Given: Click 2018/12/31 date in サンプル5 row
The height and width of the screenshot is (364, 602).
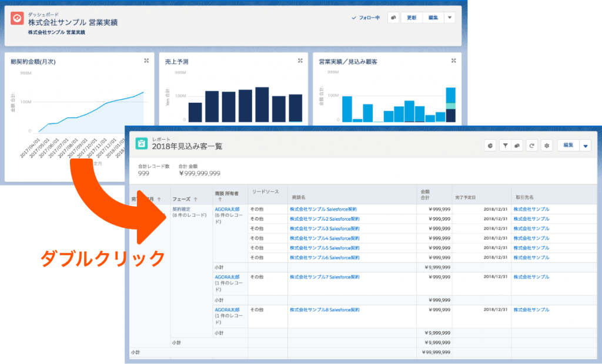Looking at the screenshot, I should point(495,248).
